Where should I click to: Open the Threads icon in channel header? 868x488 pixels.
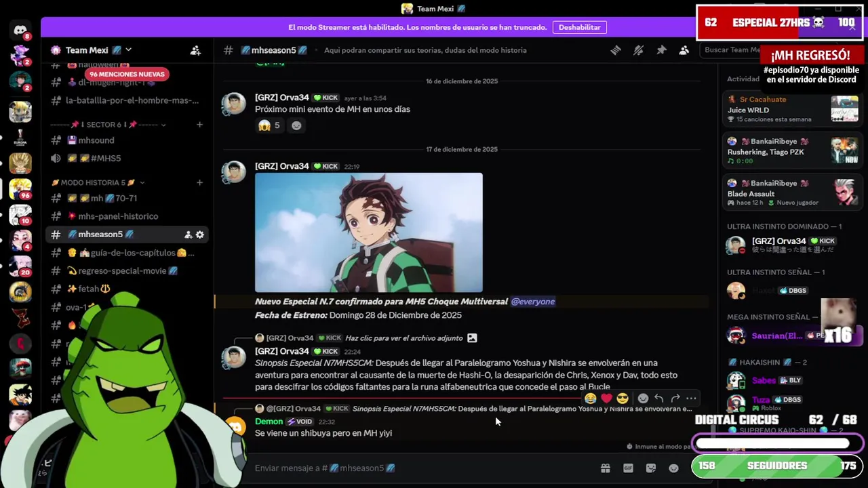tap(615, 50)
